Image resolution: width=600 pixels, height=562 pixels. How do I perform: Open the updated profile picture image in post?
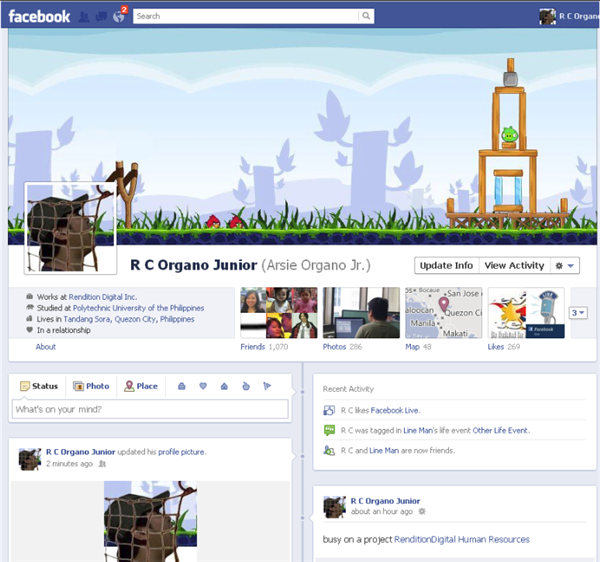pyautogui.click(x=150, y=521)
